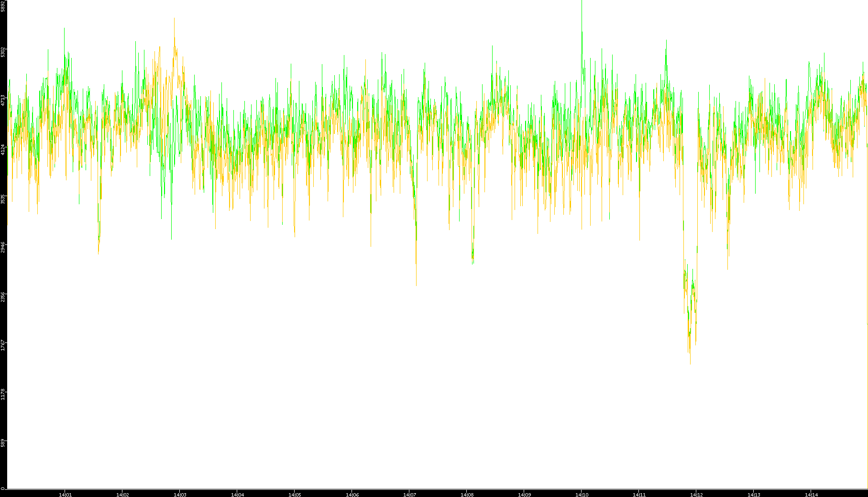The image size is (868, 497).
Task: Select the 14:09 time axis marker
Action: point(524,494)
